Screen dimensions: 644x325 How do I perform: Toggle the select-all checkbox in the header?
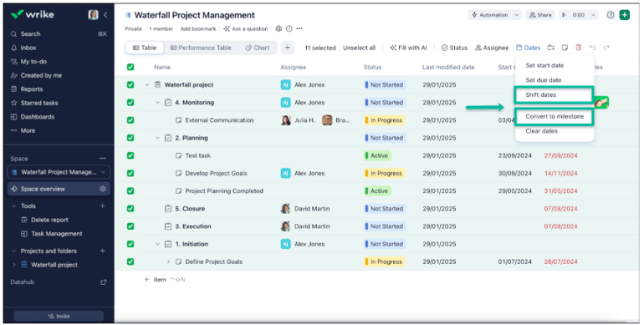(x=130, y=67)
